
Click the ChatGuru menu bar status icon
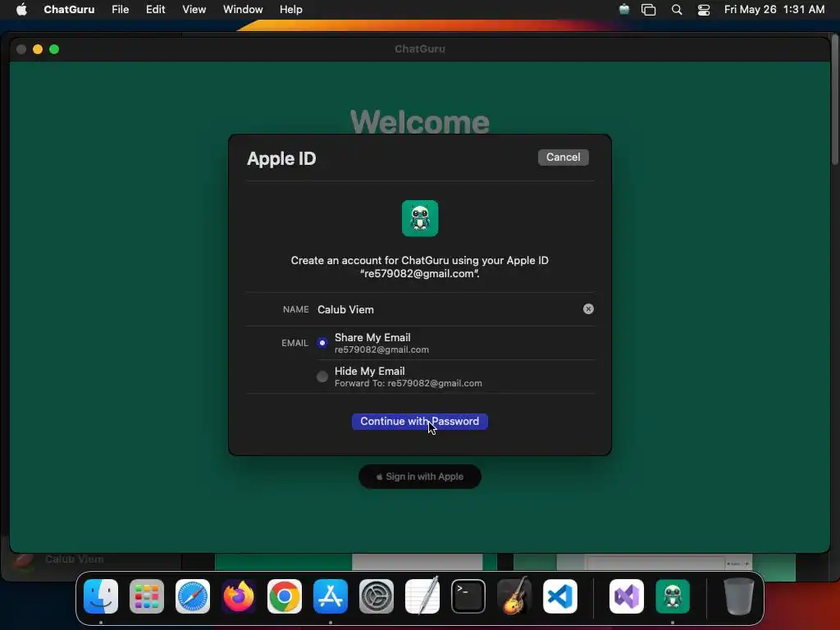click(624, 9)
